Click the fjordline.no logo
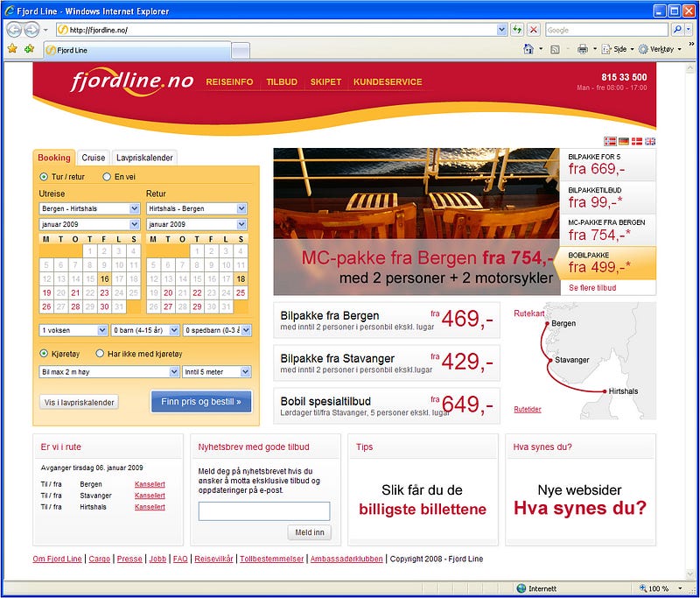The width and height of the screenshot is (700, 598). pos(132,81)
